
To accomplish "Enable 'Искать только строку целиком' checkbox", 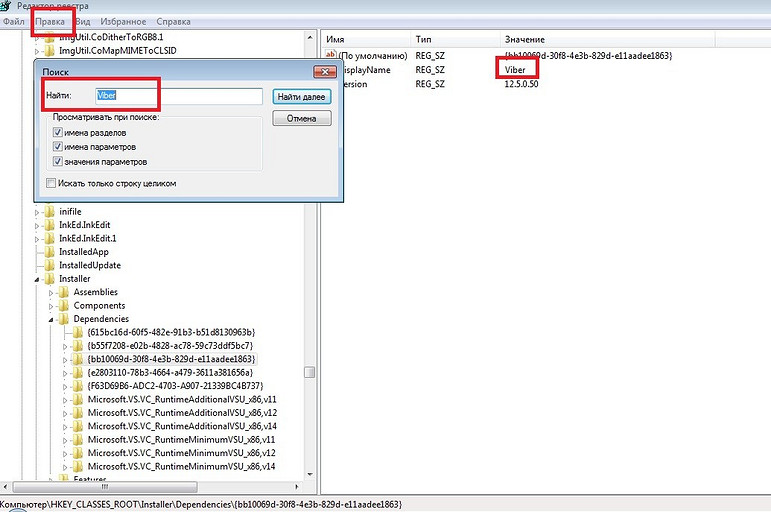I will [52, 183].
